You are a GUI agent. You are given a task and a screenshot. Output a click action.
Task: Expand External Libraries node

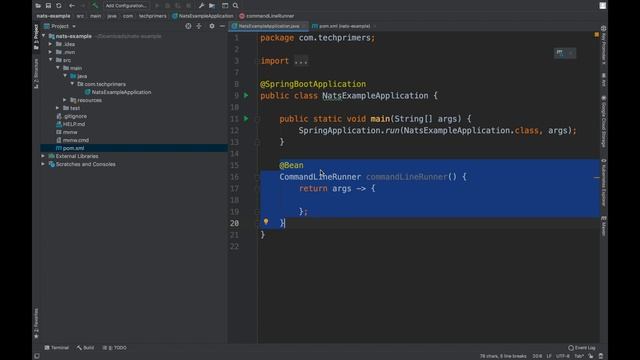[43, 156]
